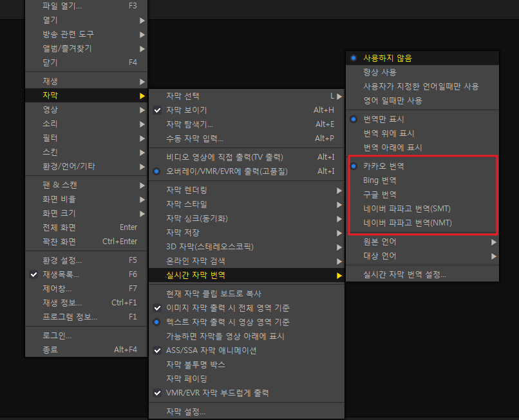
Task: Select highlighted 실시간 자막 번역 item
Action: click(247, 275)
